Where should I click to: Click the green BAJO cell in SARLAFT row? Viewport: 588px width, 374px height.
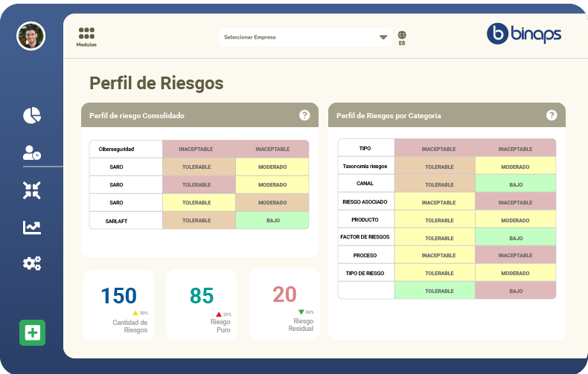point(272,221)
